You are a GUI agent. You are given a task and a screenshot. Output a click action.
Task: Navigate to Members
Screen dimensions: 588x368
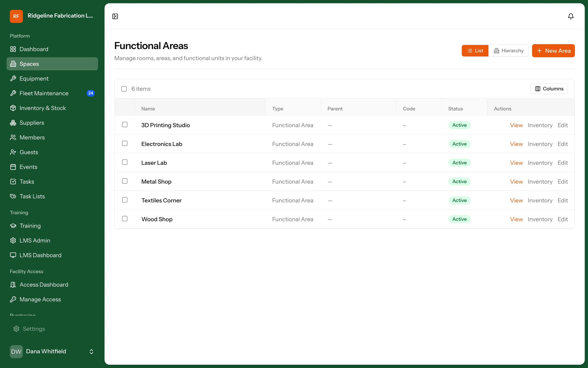pyautogui.click(x=52, y=138)
